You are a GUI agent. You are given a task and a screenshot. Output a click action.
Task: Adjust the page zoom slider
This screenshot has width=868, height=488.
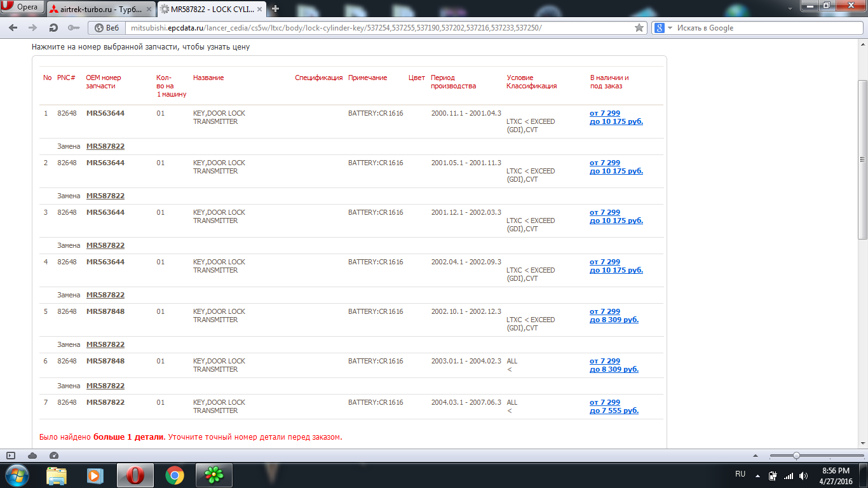pyautogui.click(x=796, y=456)
